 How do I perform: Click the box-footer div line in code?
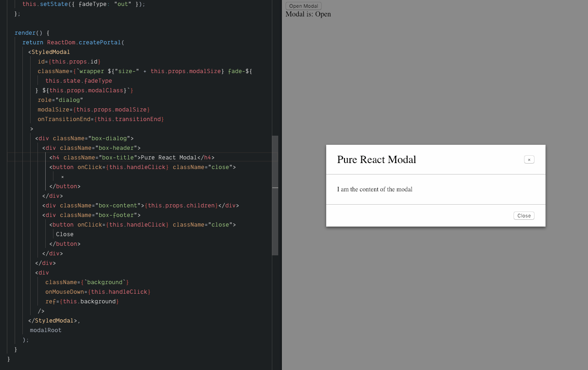click(x=91, y=215)
